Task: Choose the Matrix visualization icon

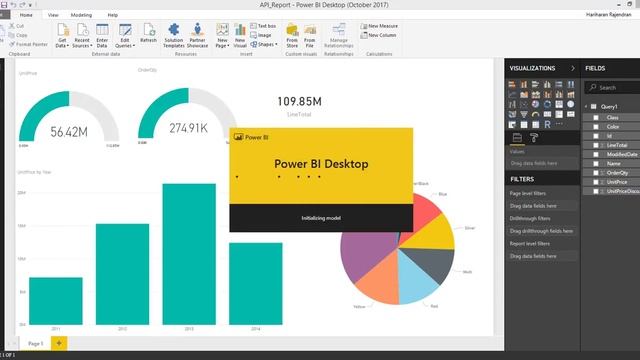Action: coord(536,124)
